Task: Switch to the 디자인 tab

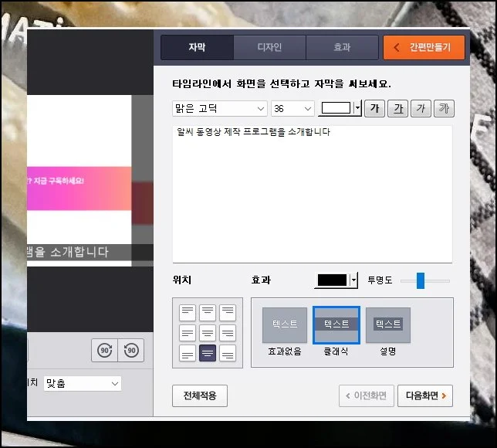Action: pyautogui.click(x=269, y=48)
